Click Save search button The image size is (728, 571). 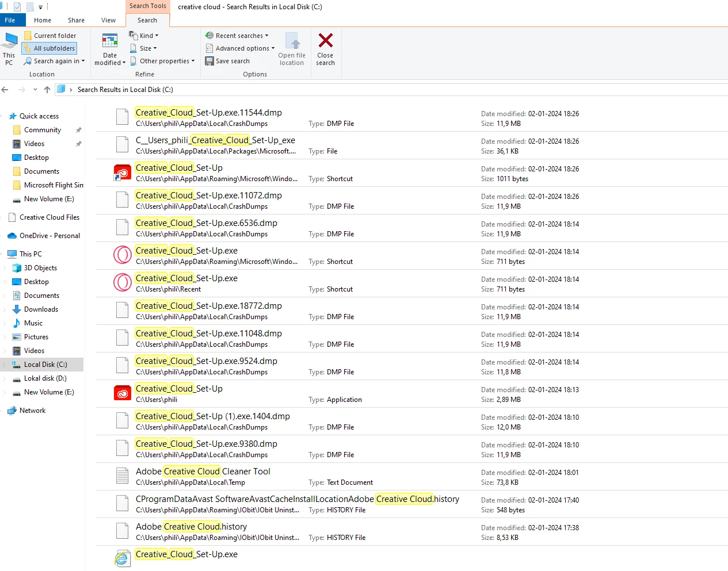(228, 61)
